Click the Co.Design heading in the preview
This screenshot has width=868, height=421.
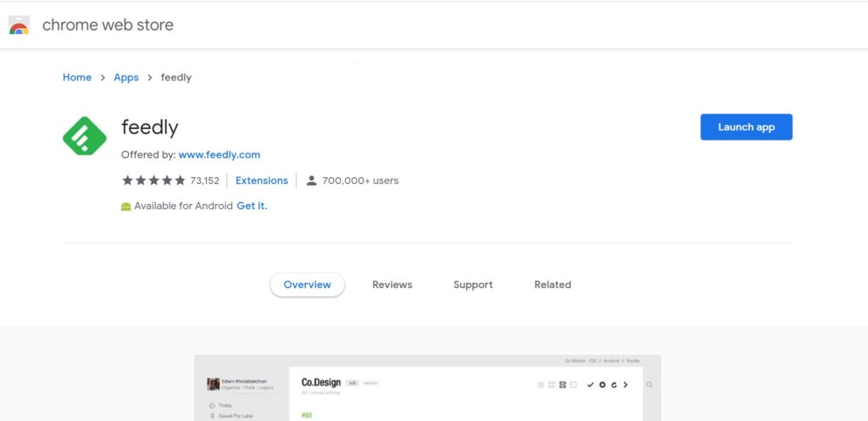321,382
